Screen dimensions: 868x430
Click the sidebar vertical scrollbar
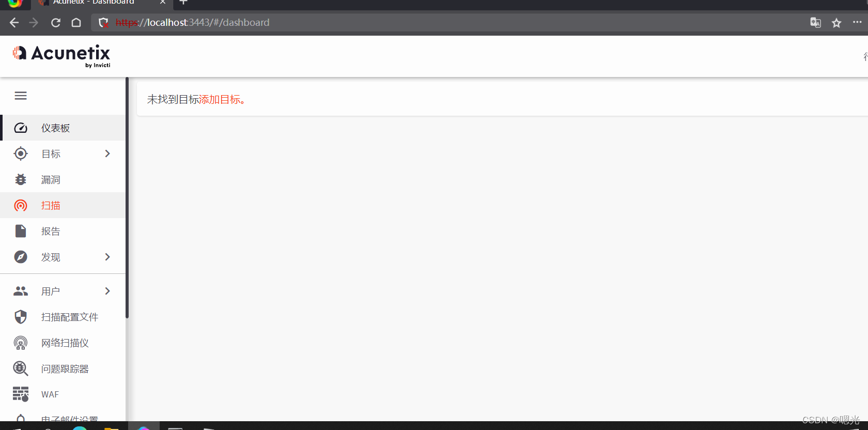(127, 198)
